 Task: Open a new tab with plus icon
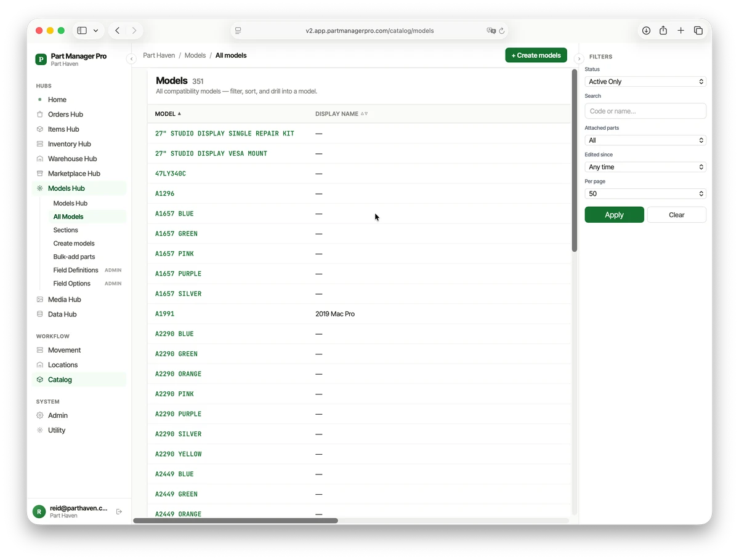point(680,30)
